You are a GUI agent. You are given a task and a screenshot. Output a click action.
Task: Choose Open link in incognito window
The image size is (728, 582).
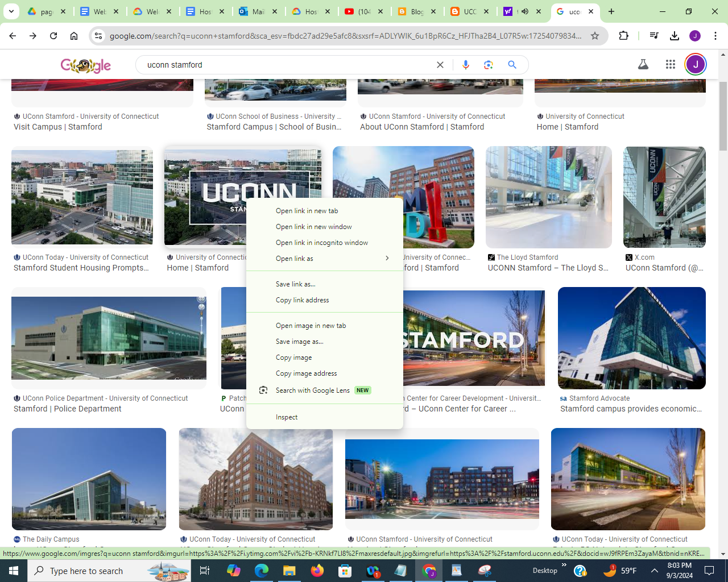tap(325, 243)
